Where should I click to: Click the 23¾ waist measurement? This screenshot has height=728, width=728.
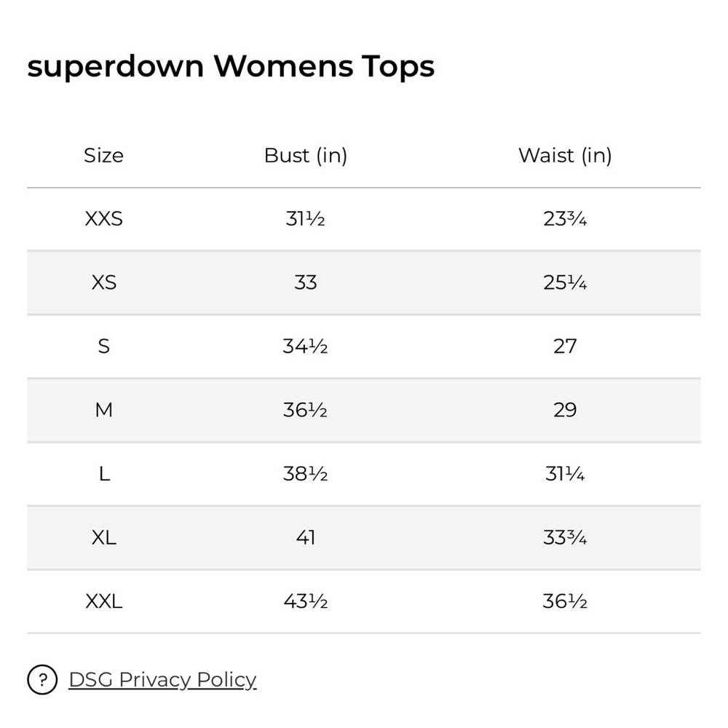[x=565, y=218]
